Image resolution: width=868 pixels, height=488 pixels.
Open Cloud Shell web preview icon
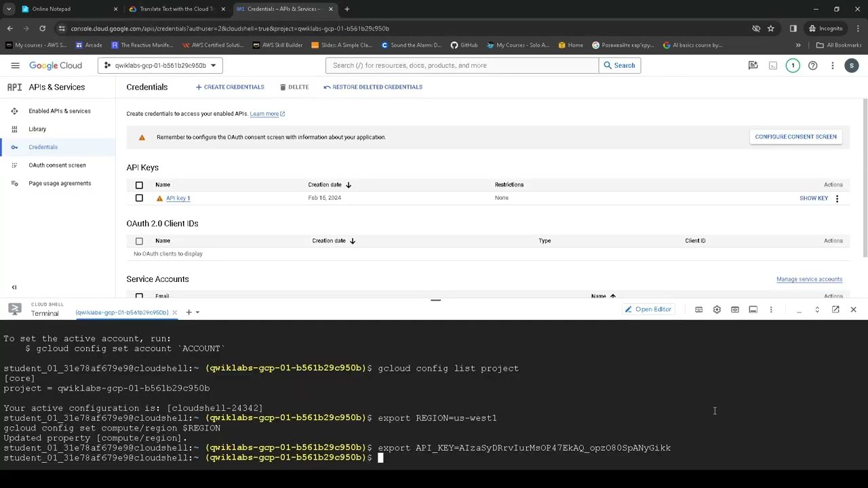coord(734,310)
